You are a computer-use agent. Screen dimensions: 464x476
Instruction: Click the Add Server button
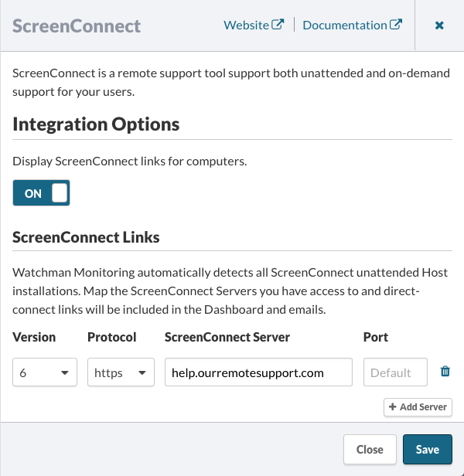(418, 407)
